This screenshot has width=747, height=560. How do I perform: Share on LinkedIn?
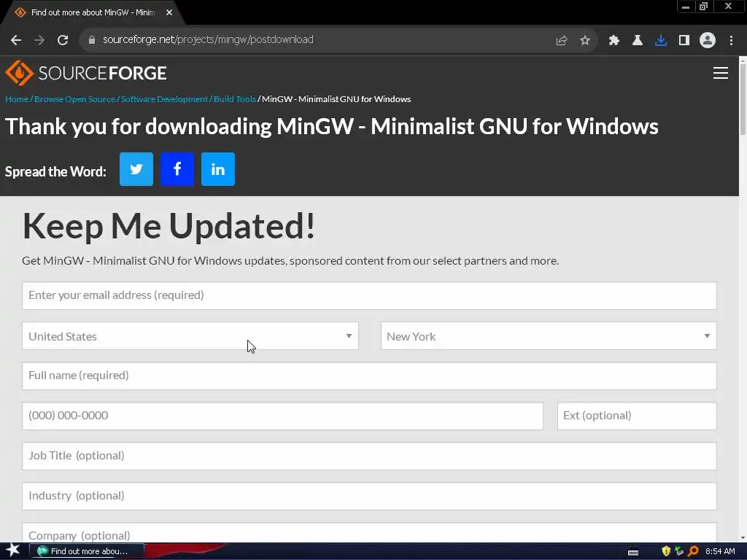[x=217, y=169]
